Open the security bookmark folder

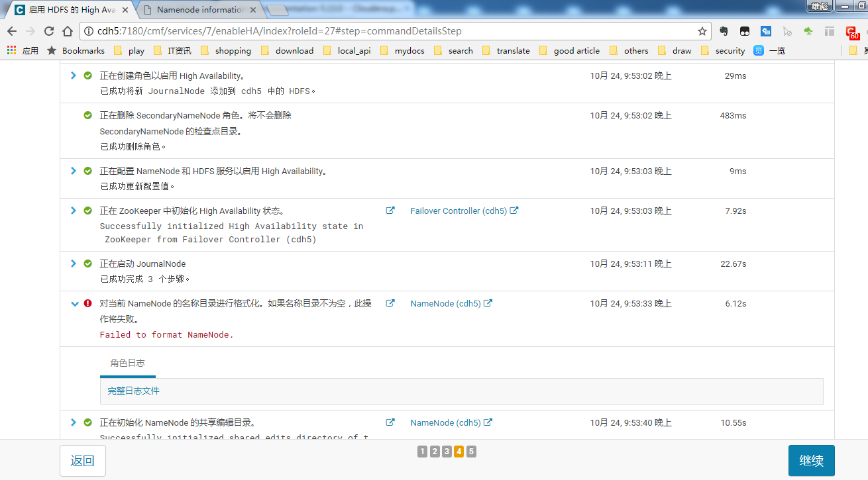[x=723, y=50]
